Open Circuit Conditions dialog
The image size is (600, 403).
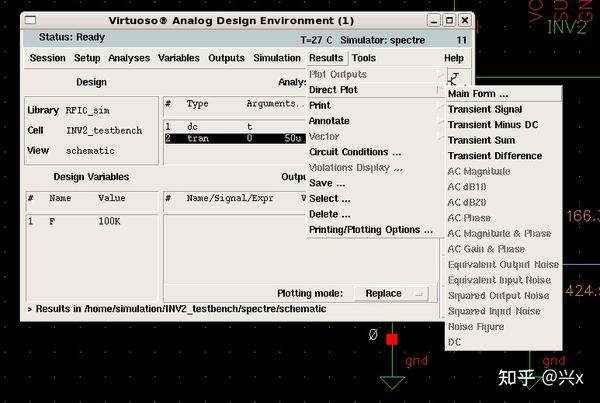click(x=375, y=152)
